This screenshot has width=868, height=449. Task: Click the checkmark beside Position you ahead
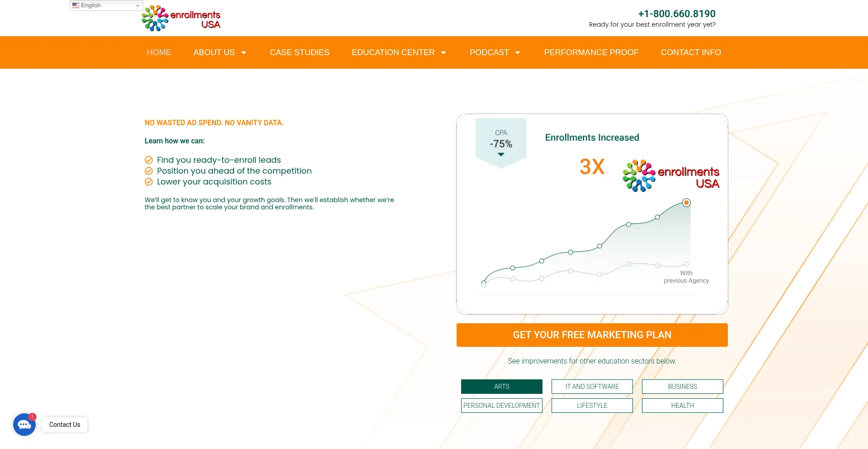point(149,171)
